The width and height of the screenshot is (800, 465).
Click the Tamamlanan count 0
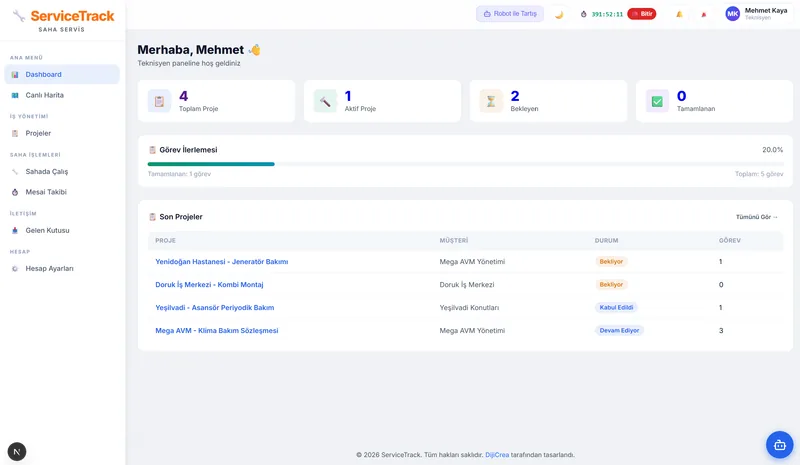point(682,96)
